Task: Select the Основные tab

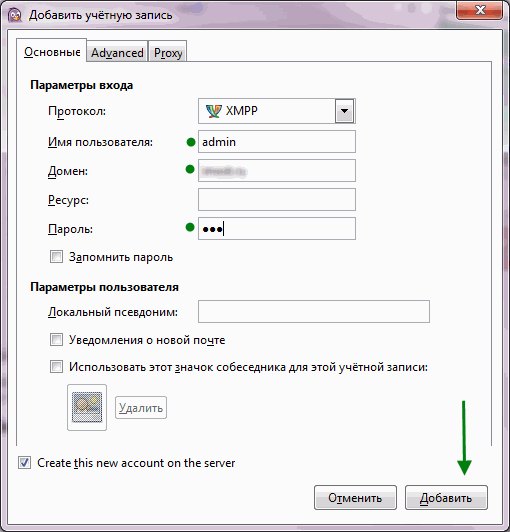Action: (52, 52)
